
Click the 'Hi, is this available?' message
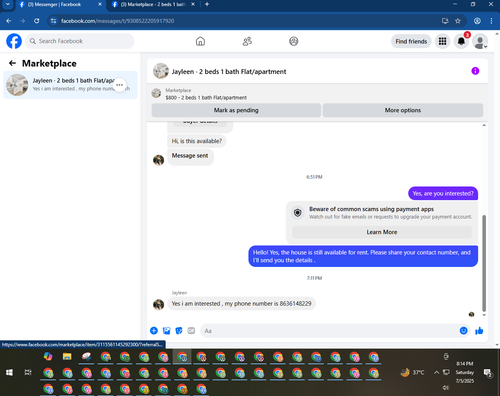[197, 141]
